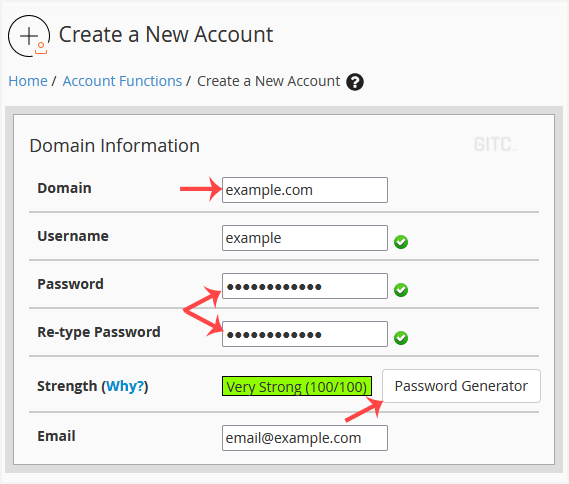Click the Create a New Account plus icon
The image size is (569, 484).
point(29,36)
